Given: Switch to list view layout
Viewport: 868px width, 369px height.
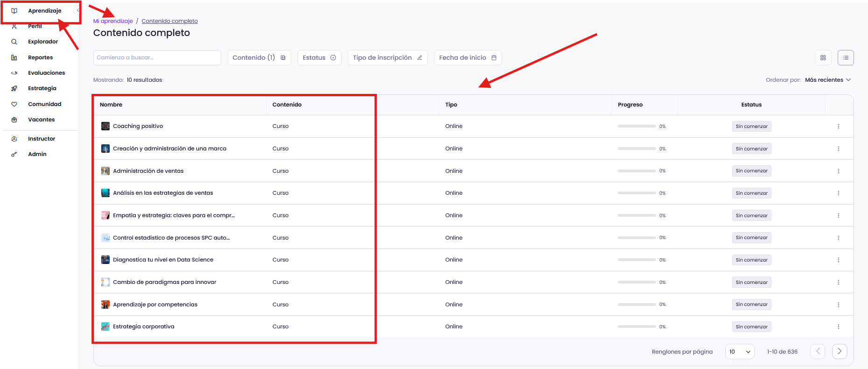Looking at the screenshot, I should click(846, 58).
